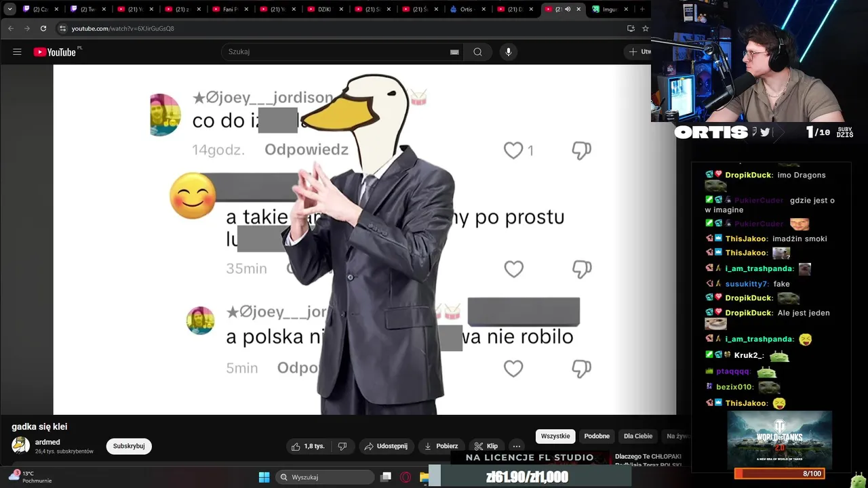Open the weather widget showing 13°C

(31, 477)
